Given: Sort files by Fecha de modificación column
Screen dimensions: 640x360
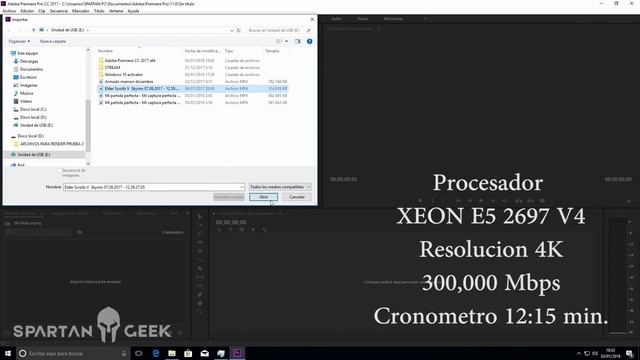Looking at the screenshot, I should pos(202,51).
